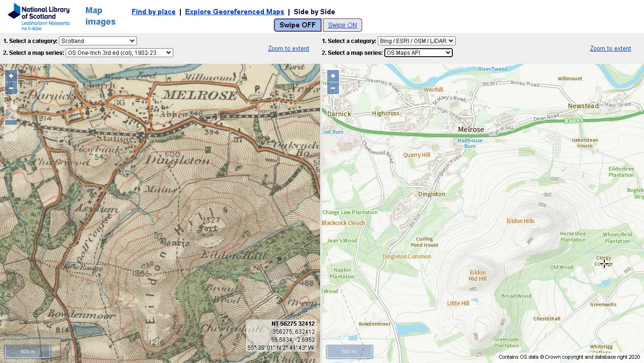The image size is (644, 363).
Task: Open Explore Georeferenced Maps
Action: (234, 12)
